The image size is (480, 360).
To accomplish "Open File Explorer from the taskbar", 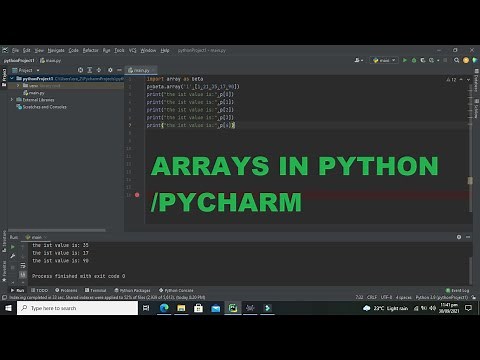I will (181, 308).
